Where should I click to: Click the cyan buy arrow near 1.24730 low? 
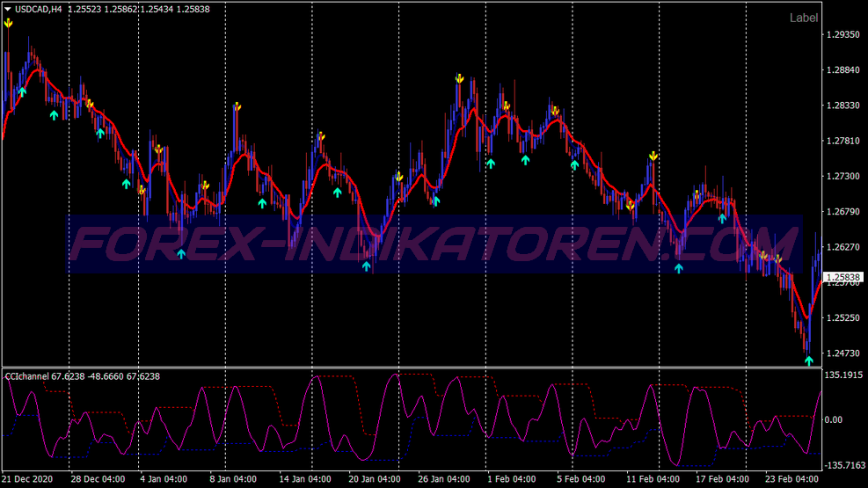(x=809, y=361)
